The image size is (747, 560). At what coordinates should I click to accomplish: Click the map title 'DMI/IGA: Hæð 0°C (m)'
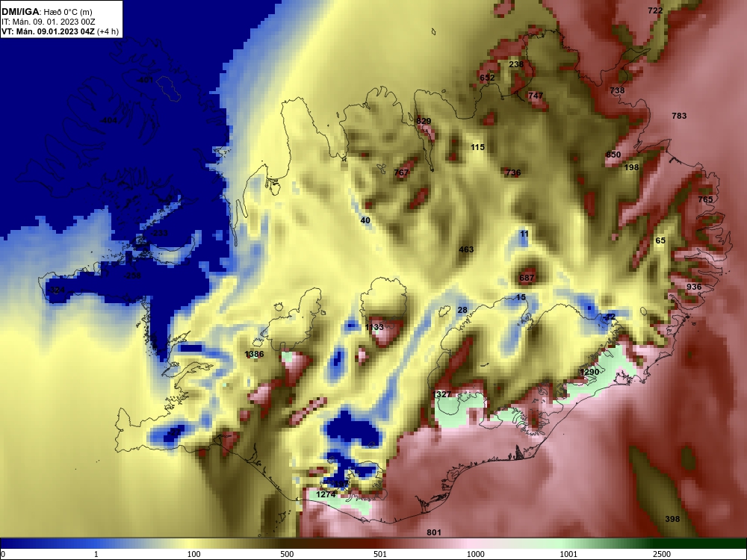tap(46, 12)
